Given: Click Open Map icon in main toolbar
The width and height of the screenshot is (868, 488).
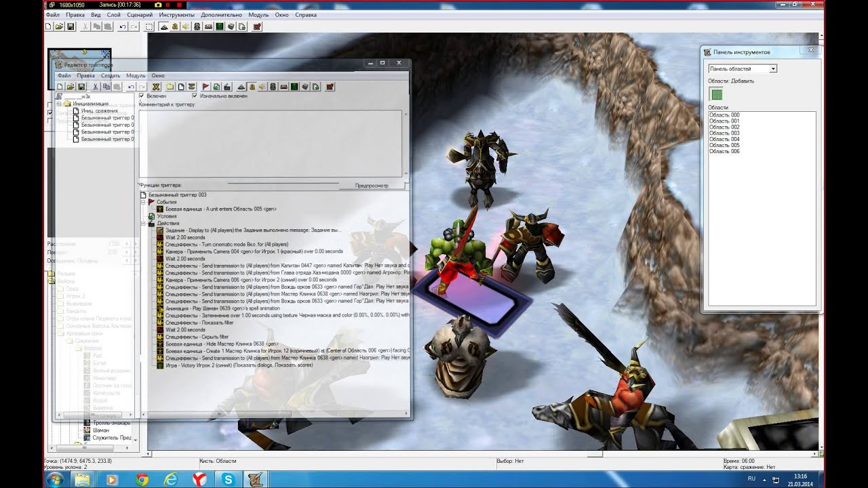Looking at the screenshot, I should [60, 27].
